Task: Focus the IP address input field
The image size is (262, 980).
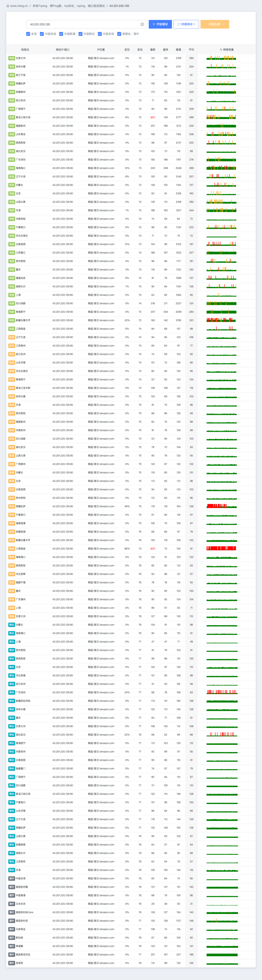Action: click(84, 24)
